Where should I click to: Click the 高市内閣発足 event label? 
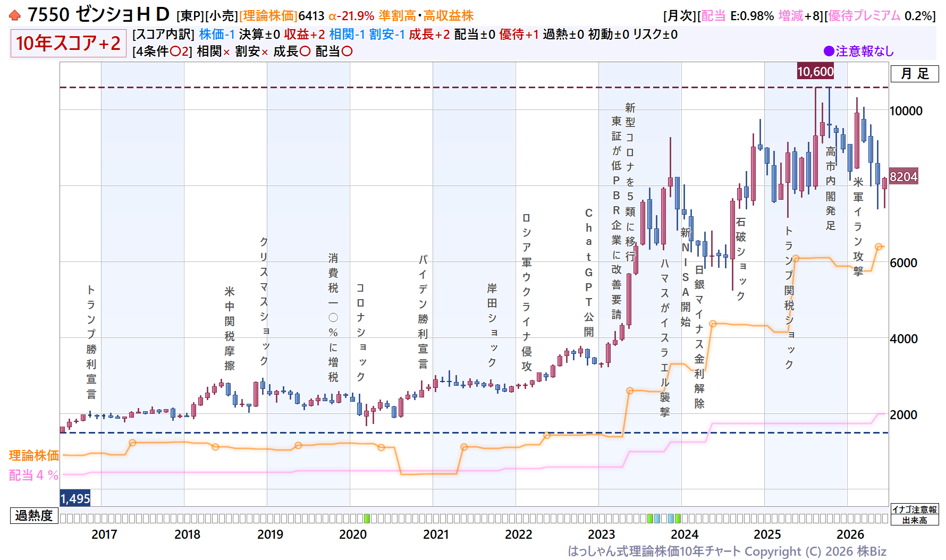[x=831, y=188]
